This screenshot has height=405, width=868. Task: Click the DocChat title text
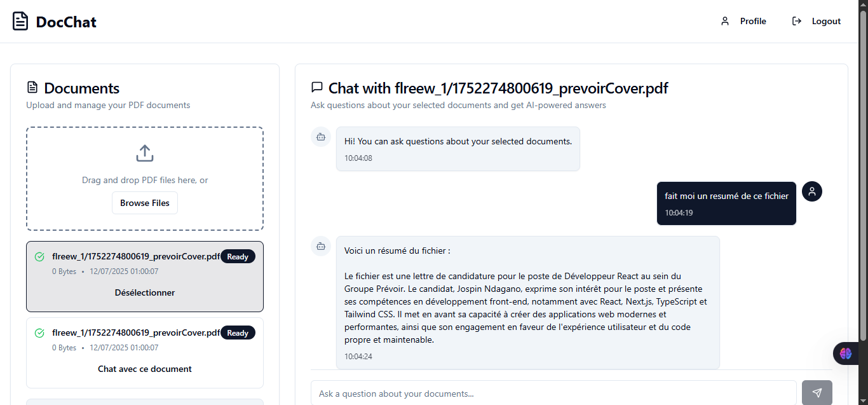point(66,22)
